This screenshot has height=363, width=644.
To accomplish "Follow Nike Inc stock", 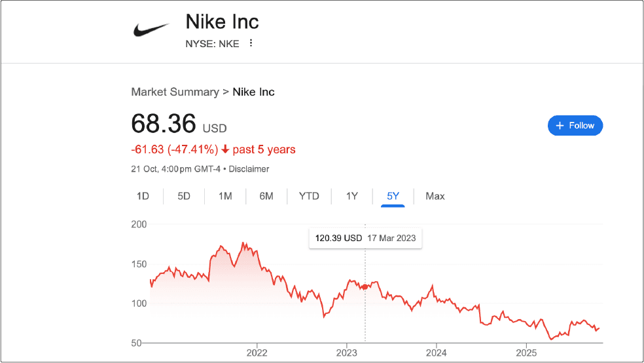I will (575, 125).
